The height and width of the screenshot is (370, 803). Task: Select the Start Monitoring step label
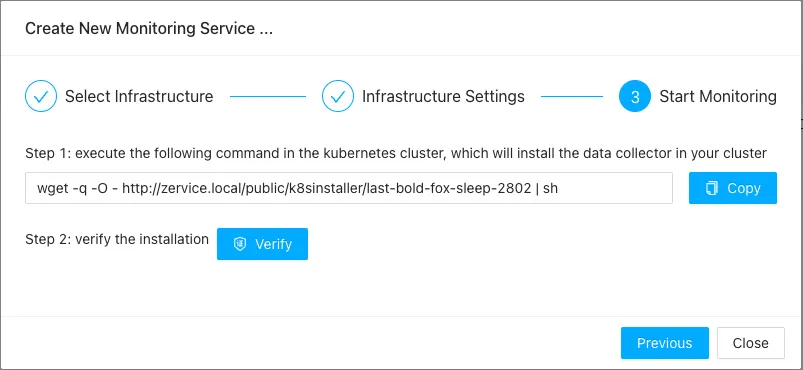click(718, 96)
